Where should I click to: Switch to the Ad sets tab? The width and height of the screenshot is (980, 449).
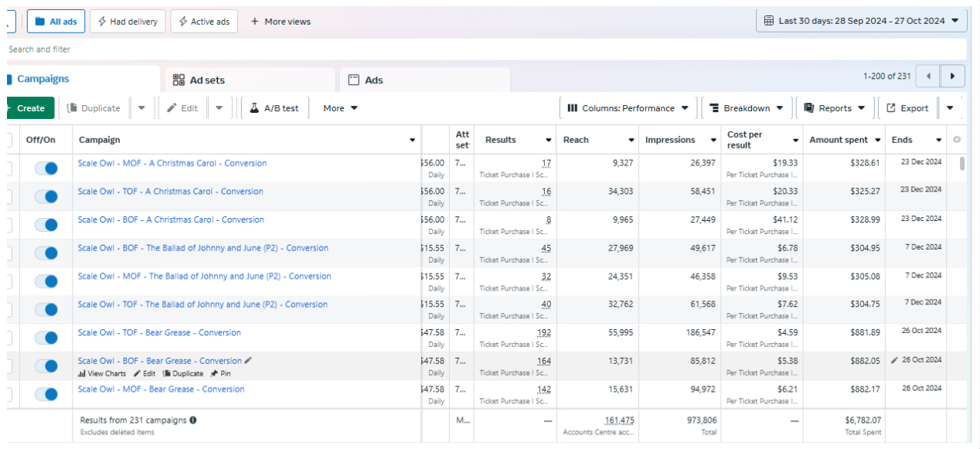coord(250,80)
